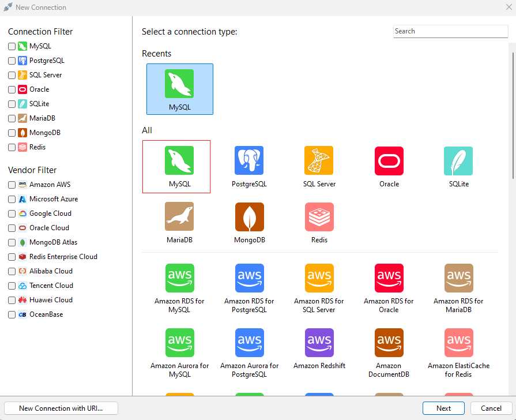Open New Connection with URI
The image size is (516, 420).
click(x=61, y=408)
